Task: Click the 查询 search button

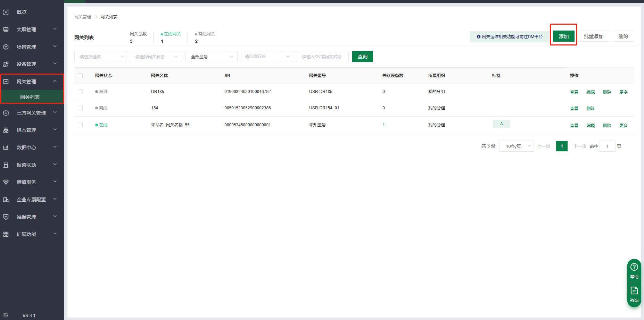Action: tap(362, 57)
